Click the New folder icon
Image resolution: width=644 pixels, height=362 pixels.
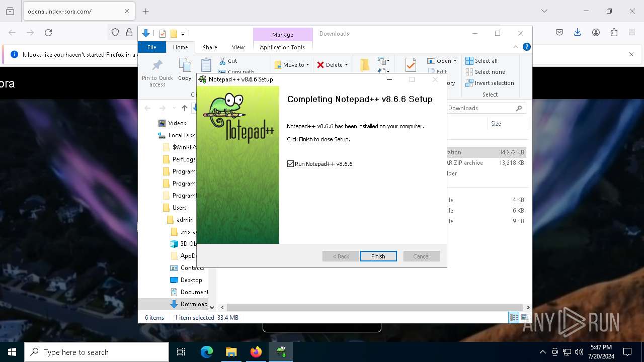[365, 65]
